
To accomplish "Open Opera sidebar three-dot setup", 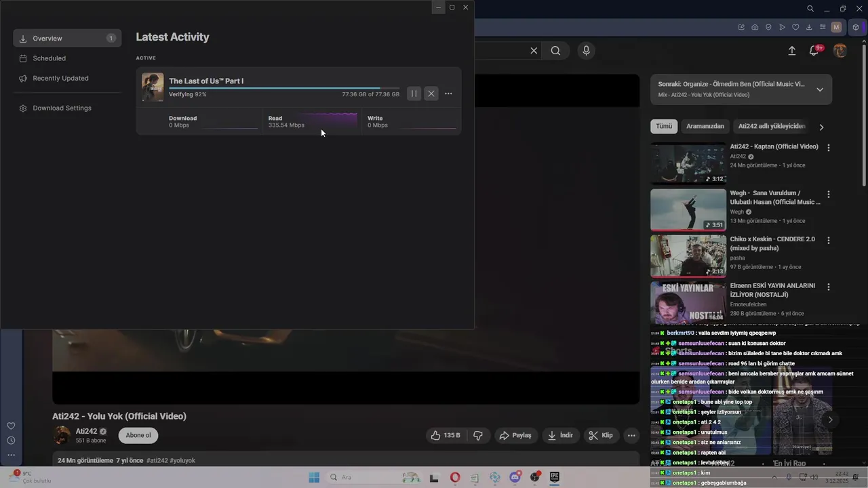I will (x=11, y=455).
